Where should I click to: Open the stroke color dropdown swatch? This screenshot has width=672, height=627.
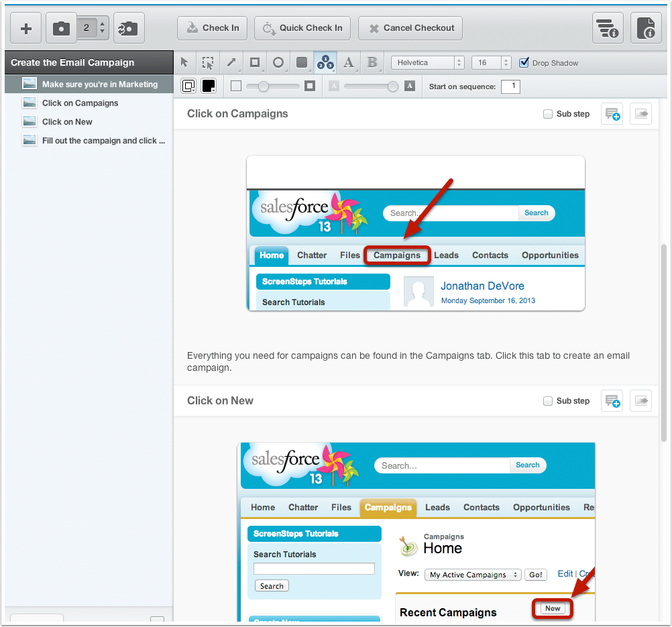(188, 86)
